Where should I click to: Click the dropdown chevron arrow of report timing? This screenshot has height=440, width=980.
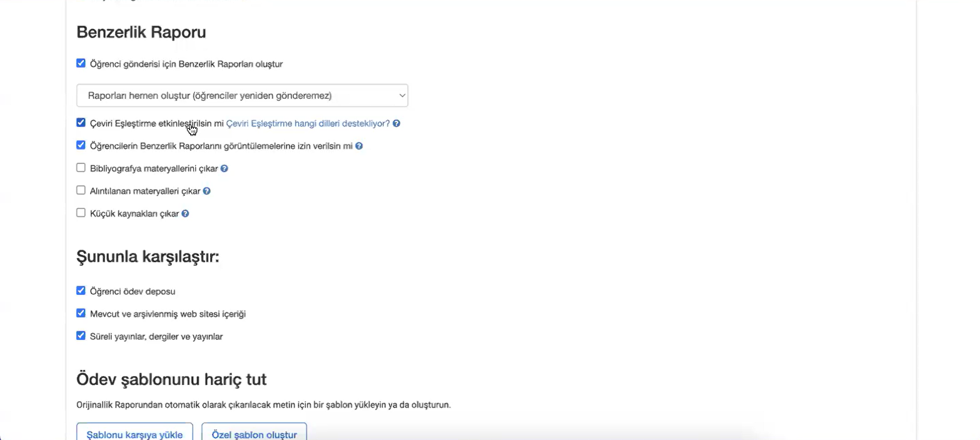click(402, 95)
